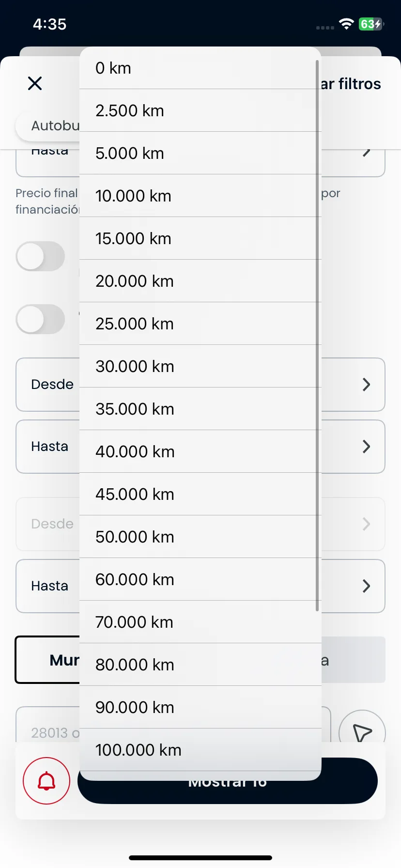The height and width of the screenshot is (868, 401).
Task: Tap the Wi-Fi status icon
Action: (346, 24)
